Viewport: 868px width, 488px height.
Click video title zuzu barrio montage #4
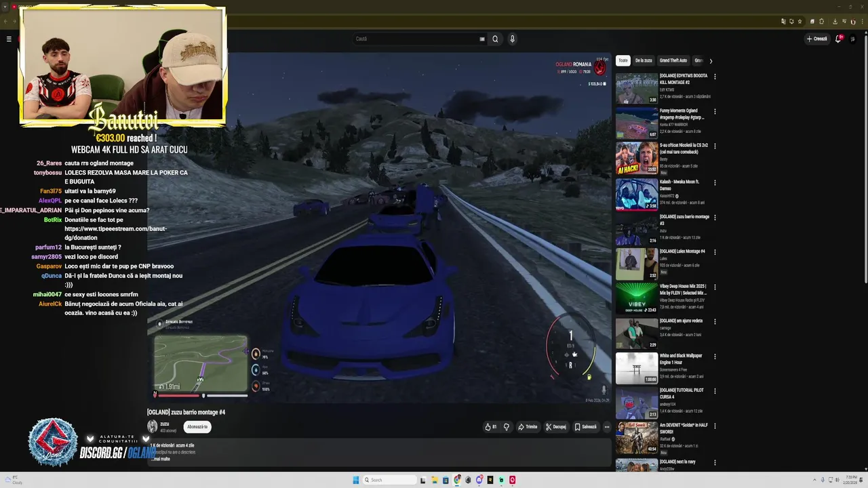(186, 412)
